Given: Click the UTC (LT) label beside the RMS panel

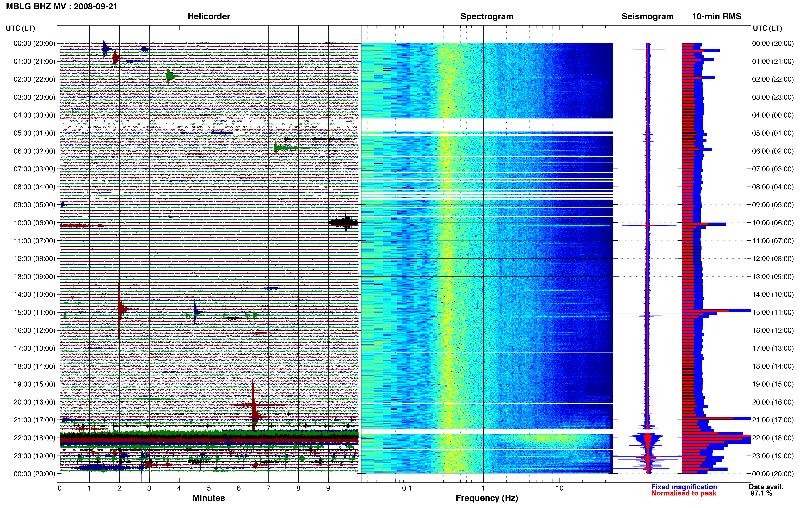Looking at the screenshot, I should (767, 28).
